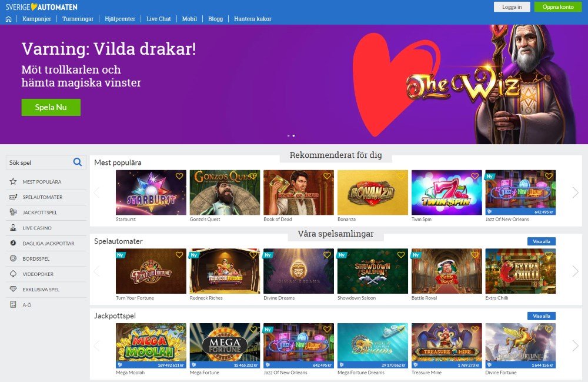This screenshot has height=382, width=588.
Task: Open the Kampanjer menu item
Action: (x=36, y=19)
